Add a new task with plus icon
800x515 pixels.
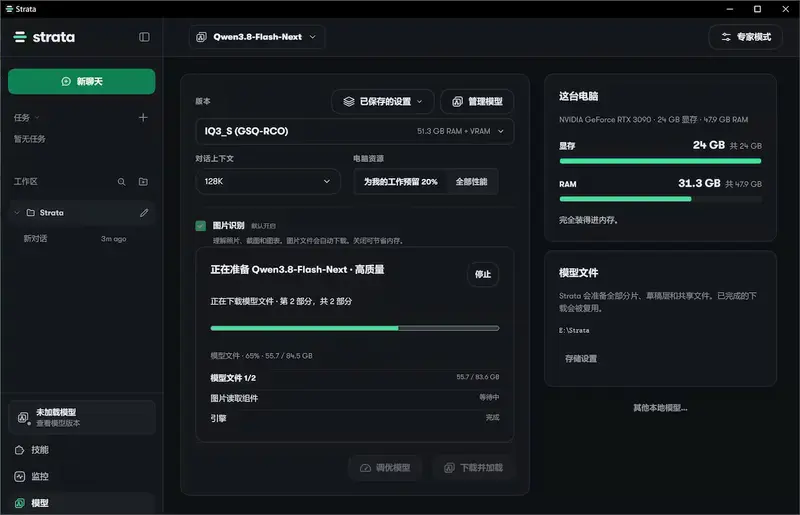pyautogui.click(x=143, y=117)
